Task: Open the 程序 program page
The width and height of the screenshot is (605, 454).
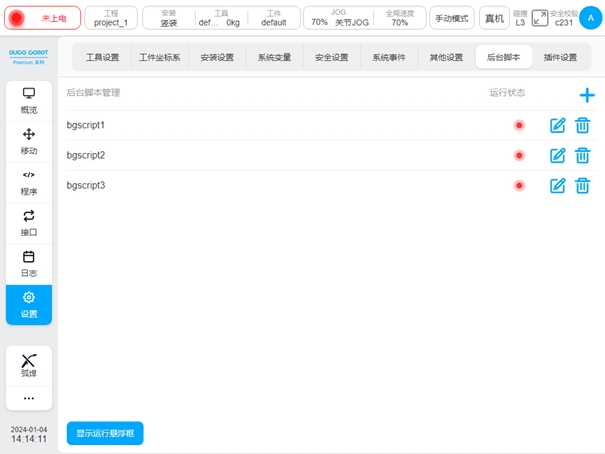Action: point(29,182)
